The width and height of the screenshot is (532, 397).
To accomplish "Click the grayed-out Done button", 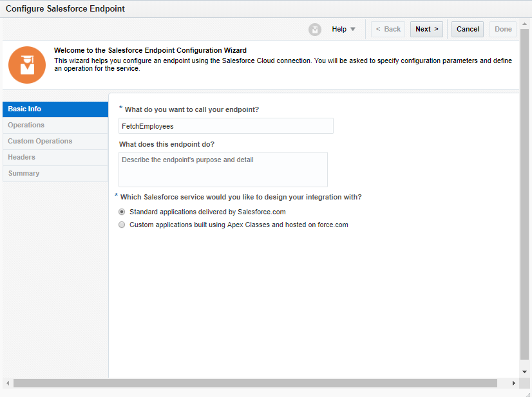I will click(503, 30).
